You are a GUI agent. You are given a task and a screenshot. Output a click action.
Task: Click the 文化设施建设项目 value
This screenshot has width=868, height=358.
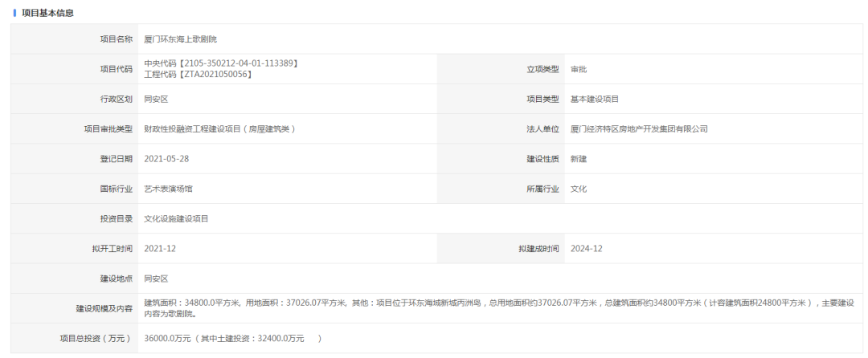click(x=176, y=219)
